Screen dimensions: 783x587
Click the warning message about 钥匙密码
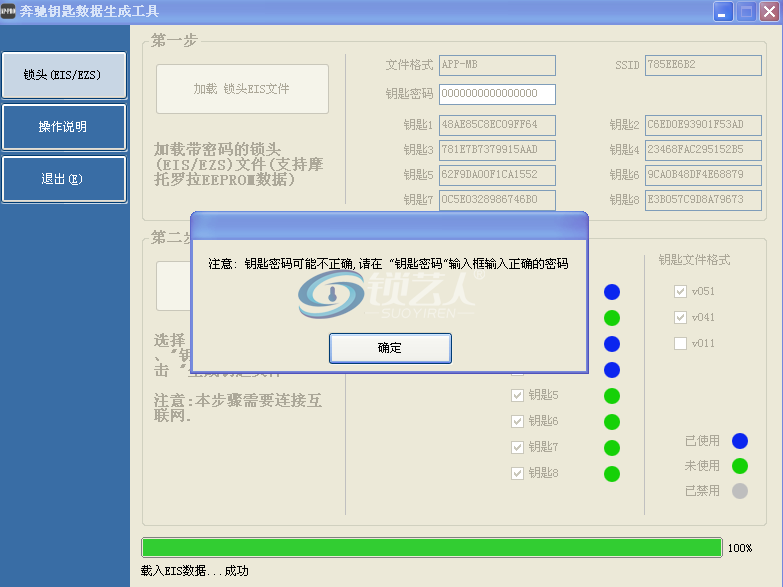388,264
